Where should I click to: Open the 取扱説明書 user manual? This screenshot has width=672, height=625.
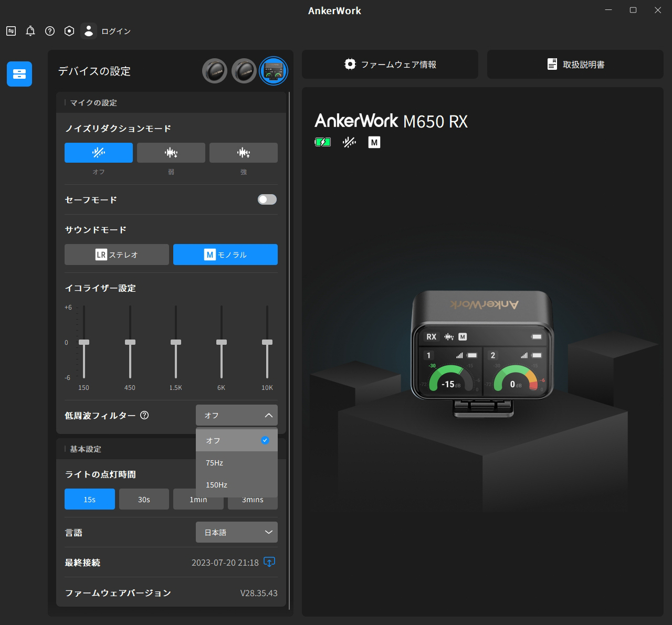pos(575,65)
